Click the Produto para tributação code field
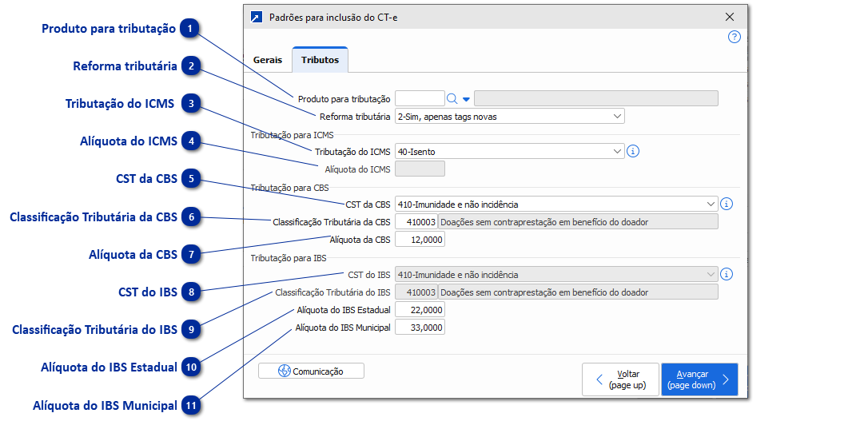This screenshot has width=868, height=429. click(x=420, y=98)
